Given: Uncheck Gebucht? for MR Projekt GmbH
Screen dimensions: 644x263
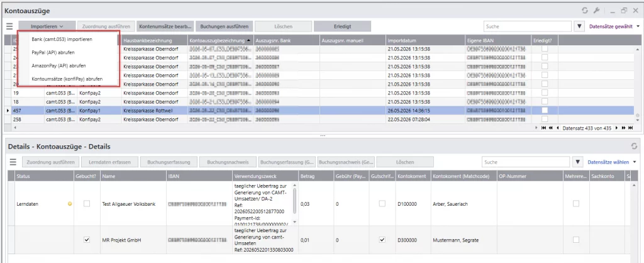Looking at the screenshot, I should click(86, 240).
